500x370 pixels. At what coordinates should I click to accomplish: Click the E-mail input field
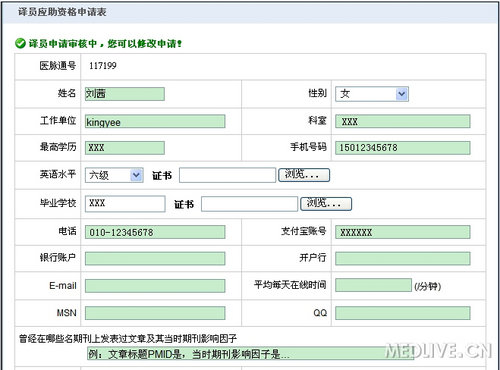click(x=155, y=286)
